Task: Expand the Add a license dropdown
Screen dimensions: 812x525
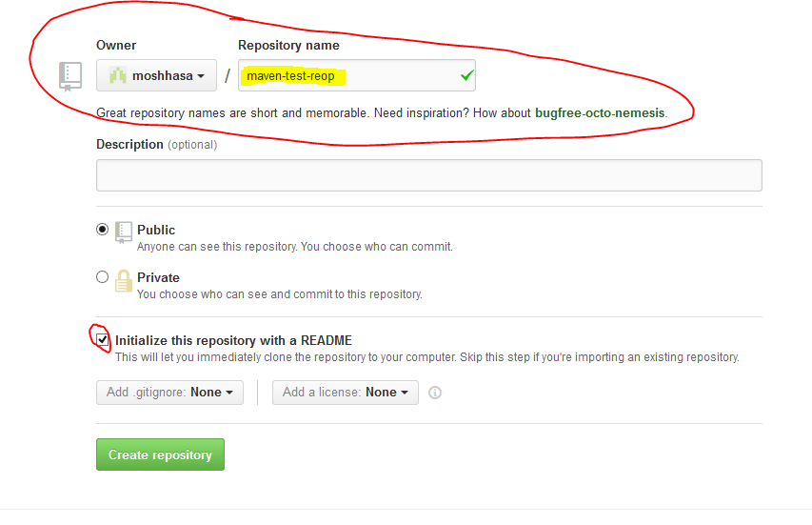Action: (346, 393)
